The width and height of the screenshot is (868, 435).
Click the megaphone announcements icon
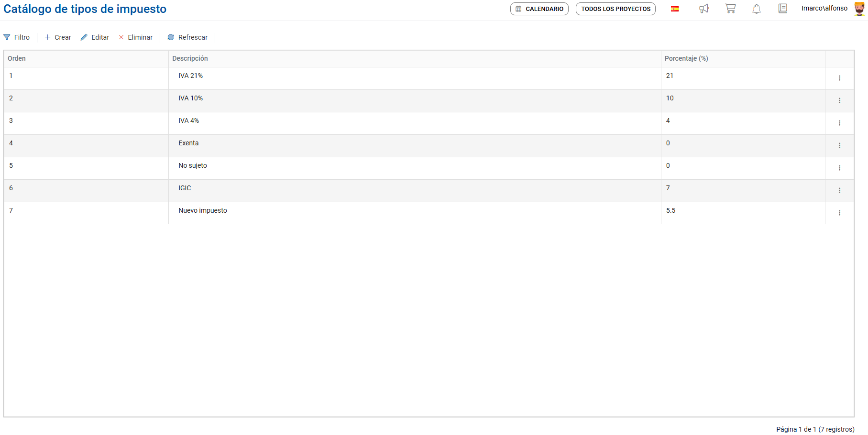pos(704,9)
